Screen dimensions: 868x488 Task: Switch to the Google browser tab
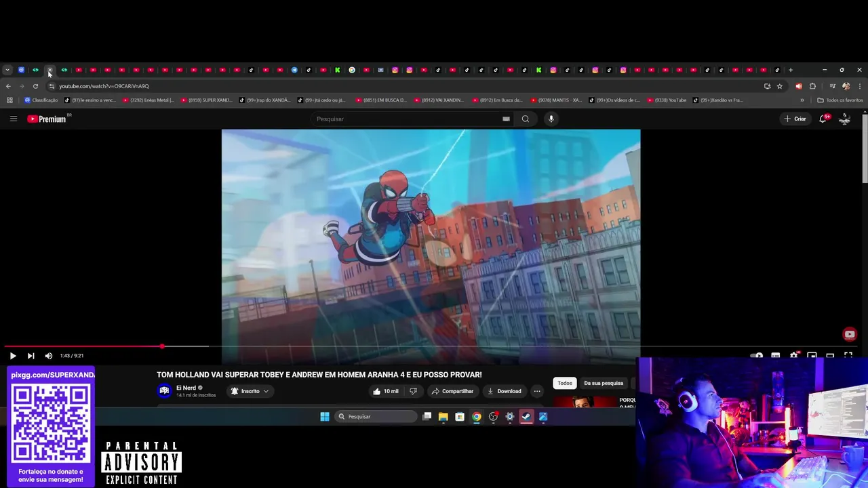tap(352, 70)
